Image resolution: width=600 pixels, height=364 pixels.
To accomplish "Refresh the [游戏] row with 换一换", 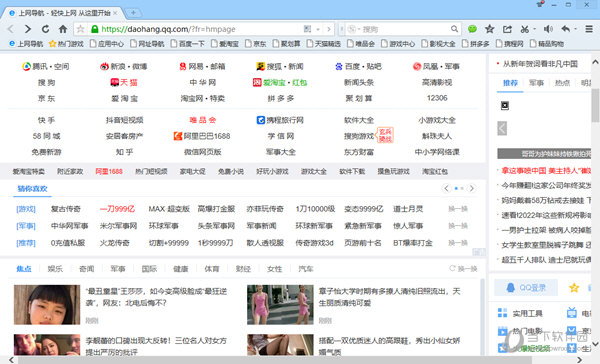I will point(458,209).
